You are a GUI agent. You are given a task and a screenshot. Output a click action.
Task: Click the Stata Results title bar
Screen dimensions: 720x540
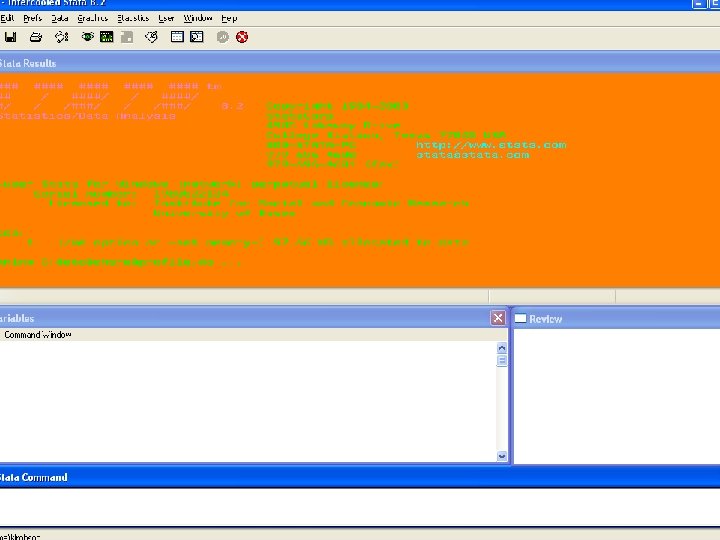(x=360, y=63)
